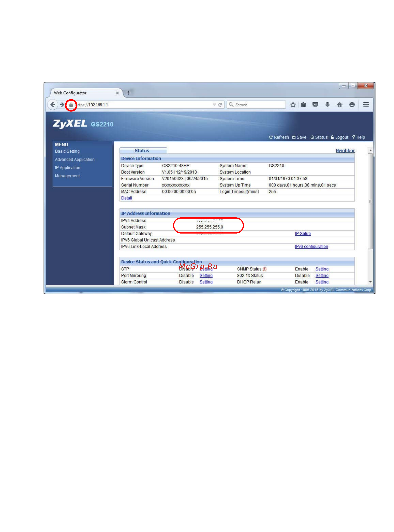Click the Neighbor link
The height and width of the screenshot is (532, 394).
tap(345, 150)
